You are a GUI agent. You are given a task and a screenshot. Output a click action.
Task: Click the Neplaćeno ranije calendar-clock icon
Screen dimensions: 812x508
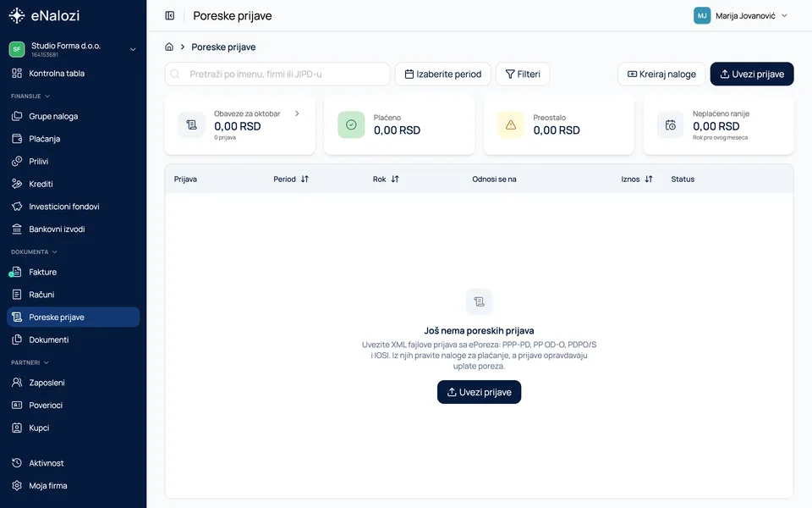671,125
